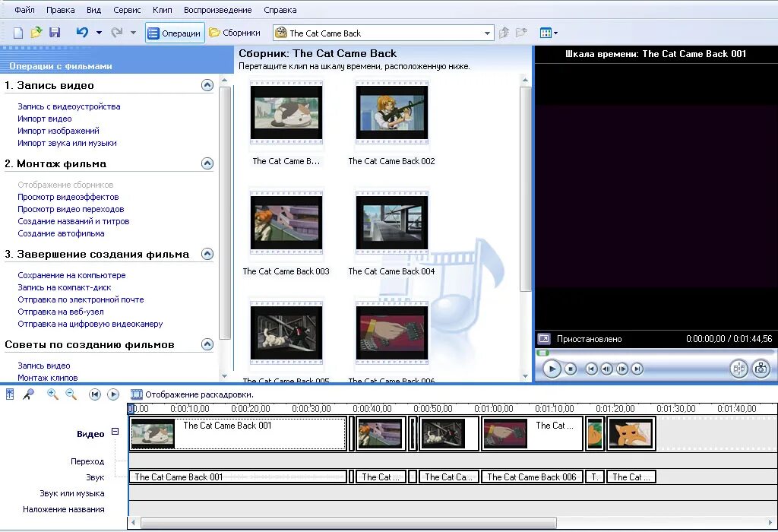Click Создание названий и титров link
The image size is (778, 532).
pos(74,221)
